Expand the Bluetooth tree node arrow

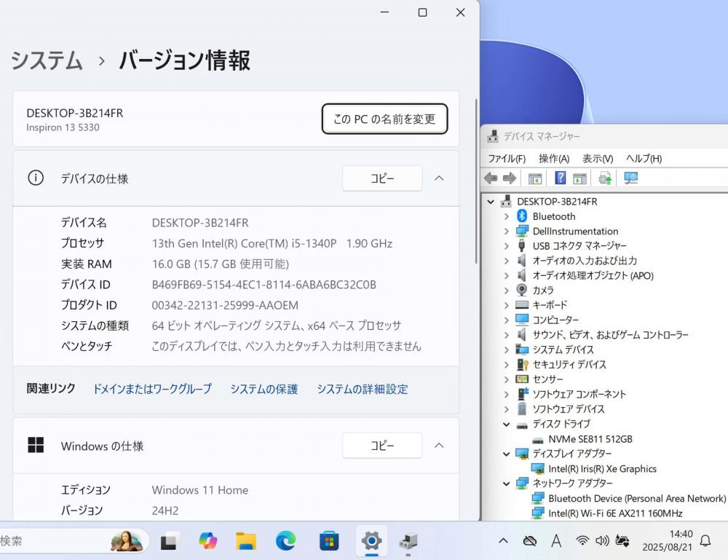(x=507, y=216)
